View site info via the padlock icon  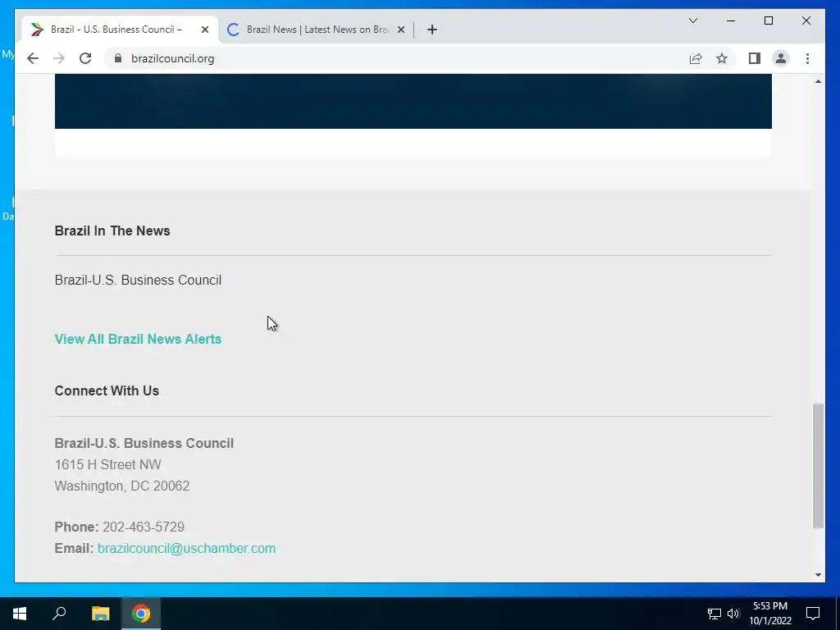pyautogui.click(x=118, y=58)
